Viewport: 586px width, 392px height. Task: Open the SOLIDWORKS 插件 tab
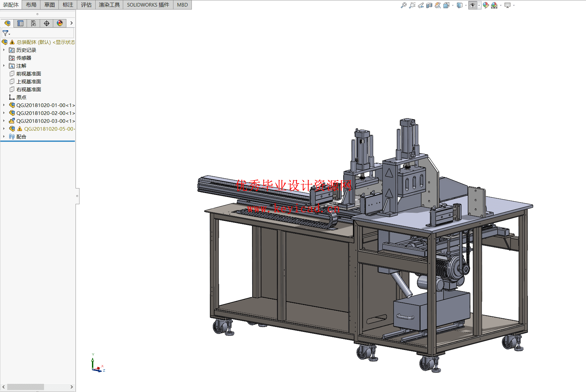(x=148, y=5)
